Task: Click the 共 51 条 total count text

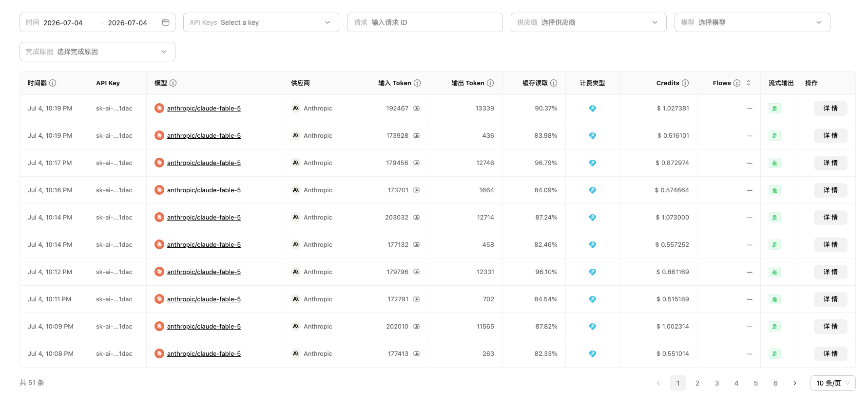Action: point(32,383)
